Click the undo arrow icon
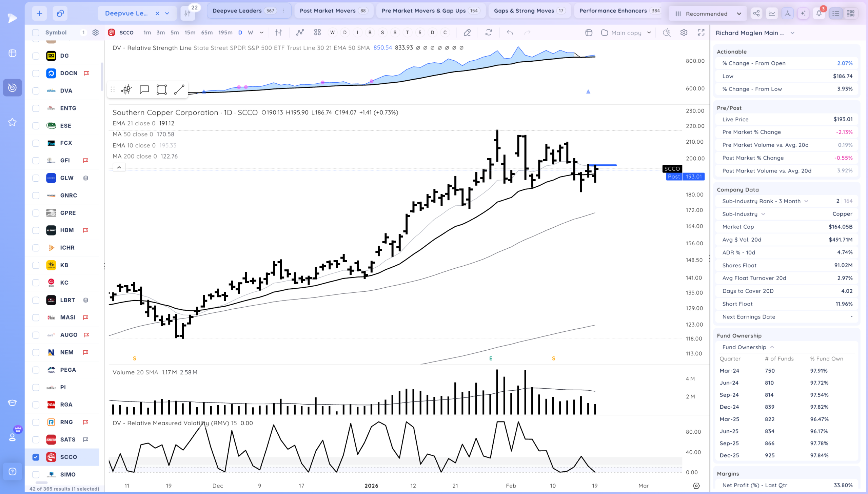The width and height of the screenshot is (868, 494). coord(510,33)
